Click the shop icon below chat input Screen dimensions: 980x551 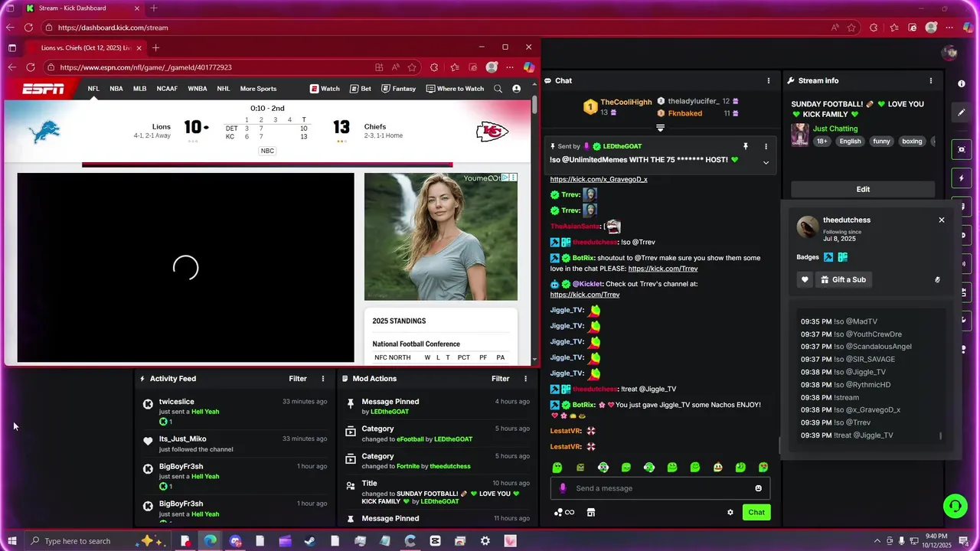coord(591,513)
